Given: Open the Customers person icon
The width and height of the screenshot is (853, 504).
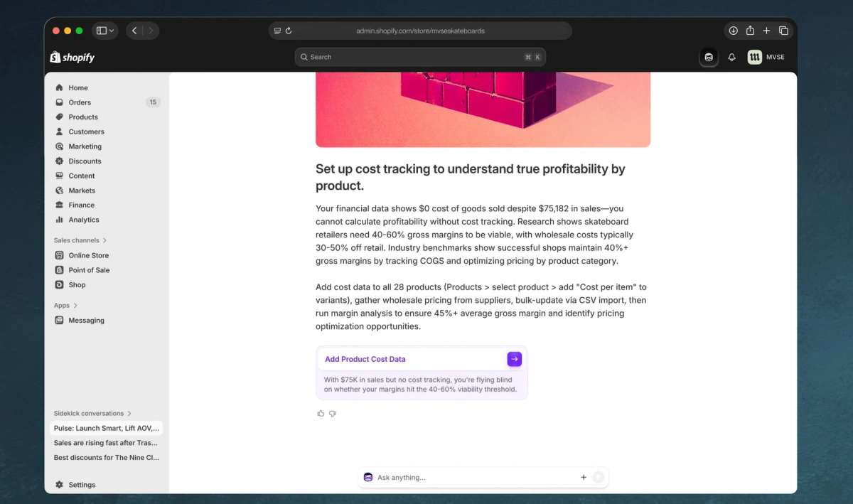Looking at the screenshot, I should tap(60, 132).
